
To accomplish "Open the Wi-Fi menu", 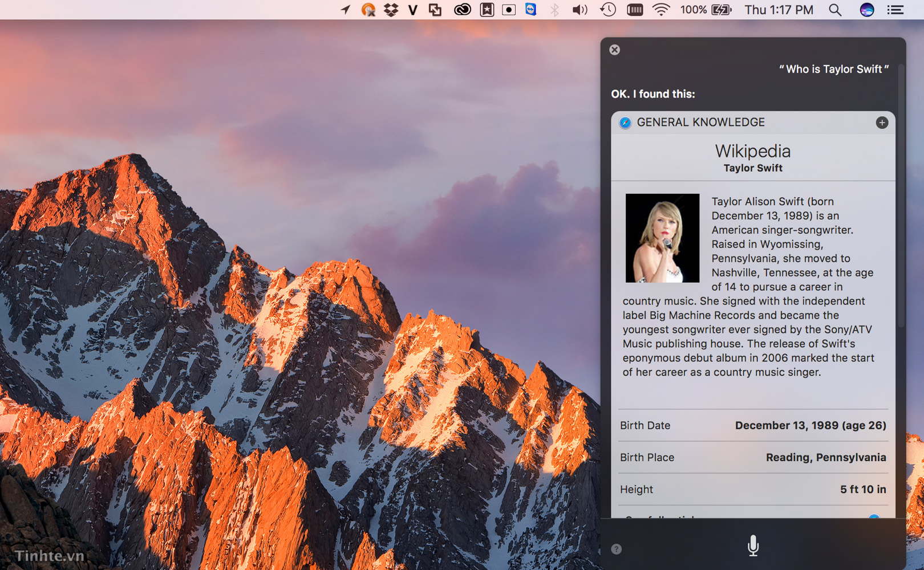I will pos(661,10).
